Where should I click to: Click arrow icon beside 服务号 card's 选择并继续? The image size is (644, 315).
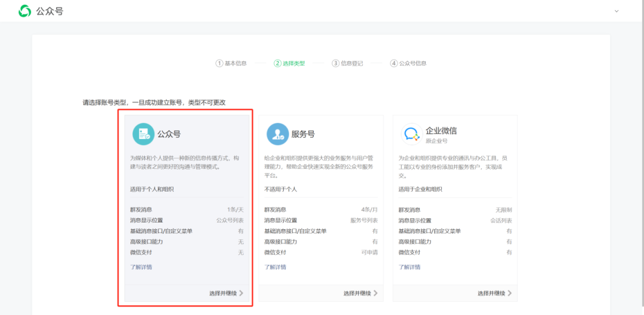point(376,294)
